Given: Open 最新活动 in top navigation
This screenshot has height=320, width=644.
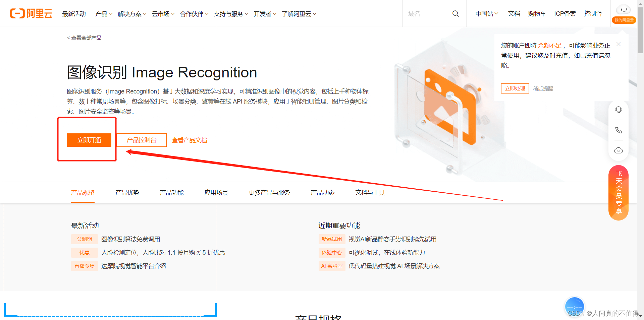Looking at the screenshot, I should click(x=74, y=14).
